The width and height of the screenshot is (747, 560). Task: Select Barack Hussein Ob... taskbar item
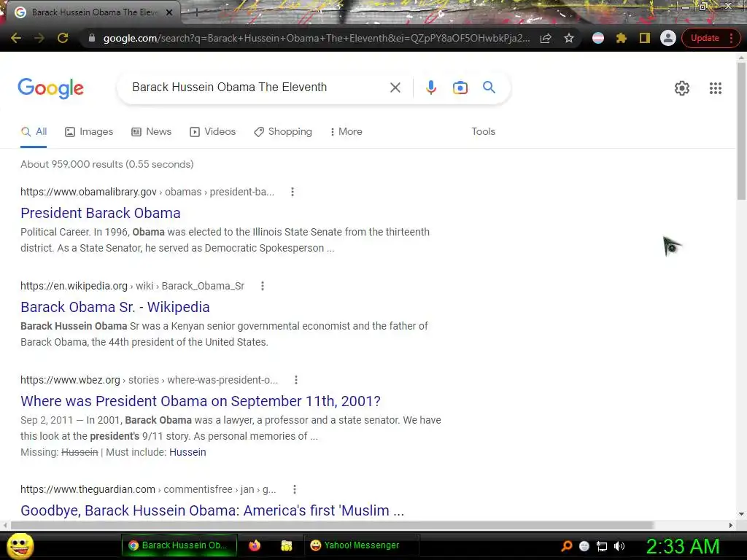pyautogui.click(x=179, y=545)
